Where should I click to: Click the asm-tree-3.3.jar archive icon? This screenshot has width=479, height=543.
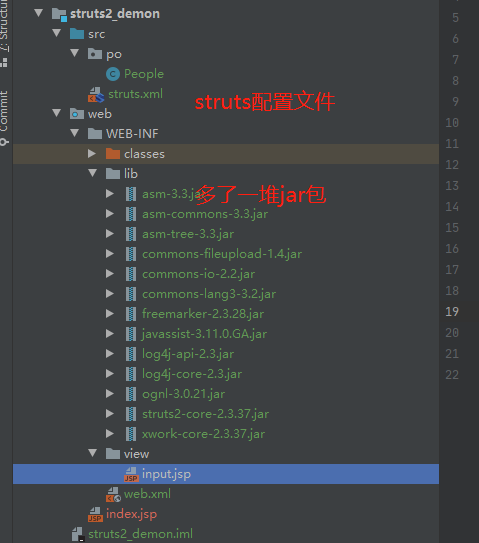click(131, 234)
